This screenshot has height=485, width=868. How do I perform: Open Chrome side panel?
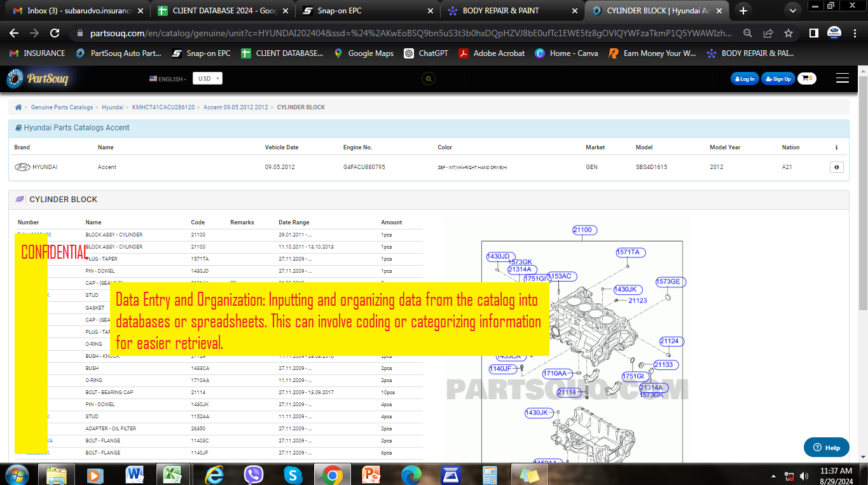[x=813, y=33]
